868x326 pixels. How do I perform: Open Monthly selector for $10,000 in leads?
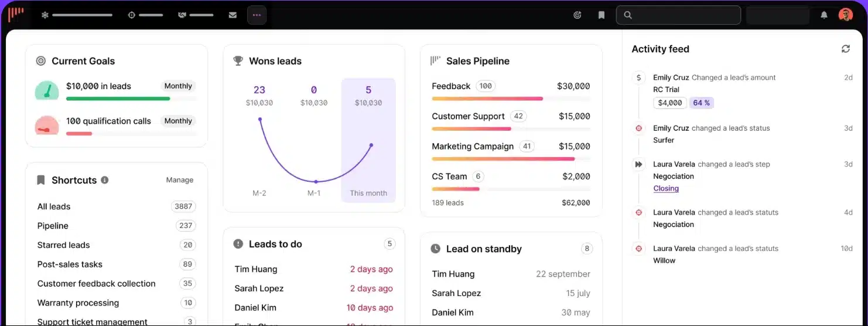178,86
